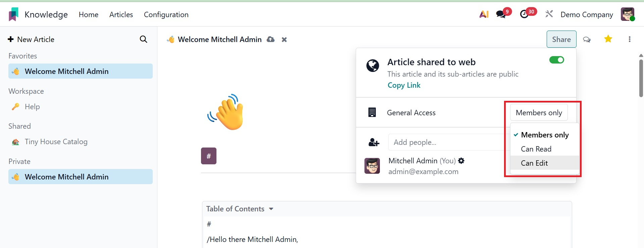Click the New Article button
Image resolution: width=644 pixels, height=248 pixels.
(x=31, y=39)
